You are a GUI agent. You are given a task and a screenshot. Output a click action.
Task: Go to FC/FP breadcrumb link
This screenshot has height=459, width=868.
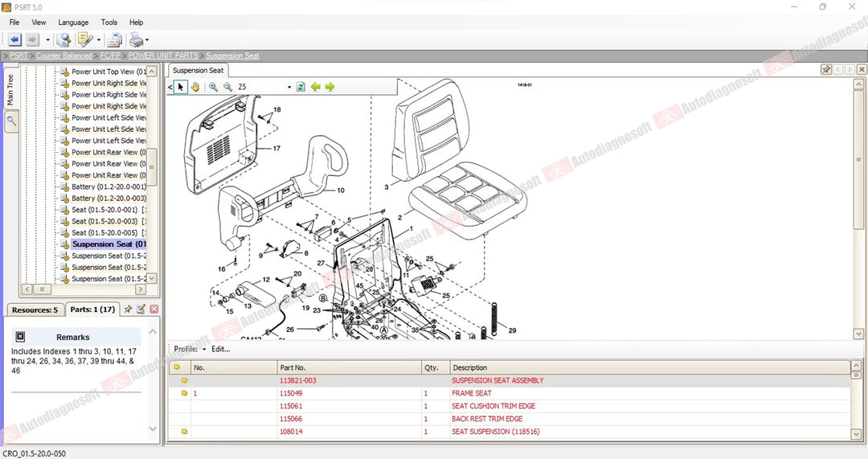(110, 55)
